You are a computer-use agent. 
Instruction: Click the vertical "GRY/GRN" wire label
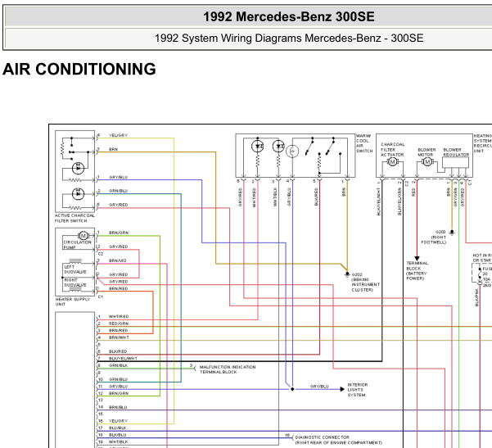coord(455,197)
